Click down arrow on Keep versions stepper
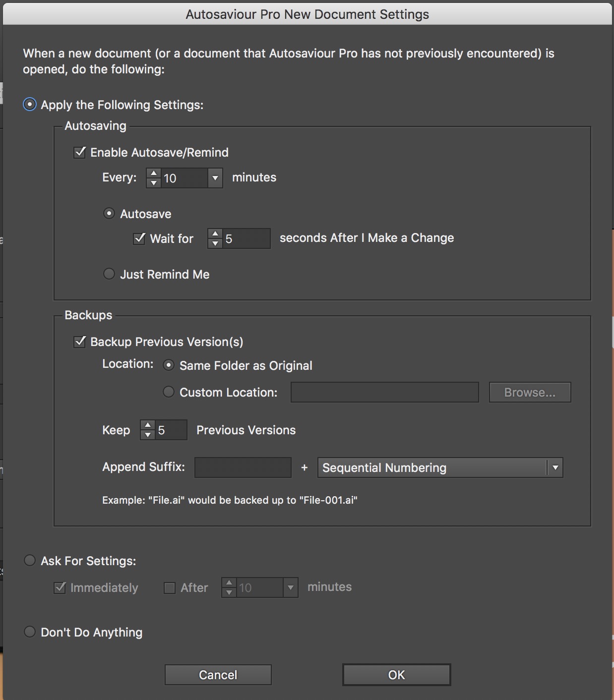The image size is (614, 700). (148, 435)
